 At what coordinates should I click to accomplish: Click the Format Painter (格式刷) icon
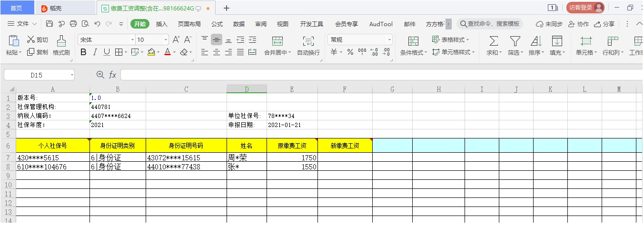61,41
